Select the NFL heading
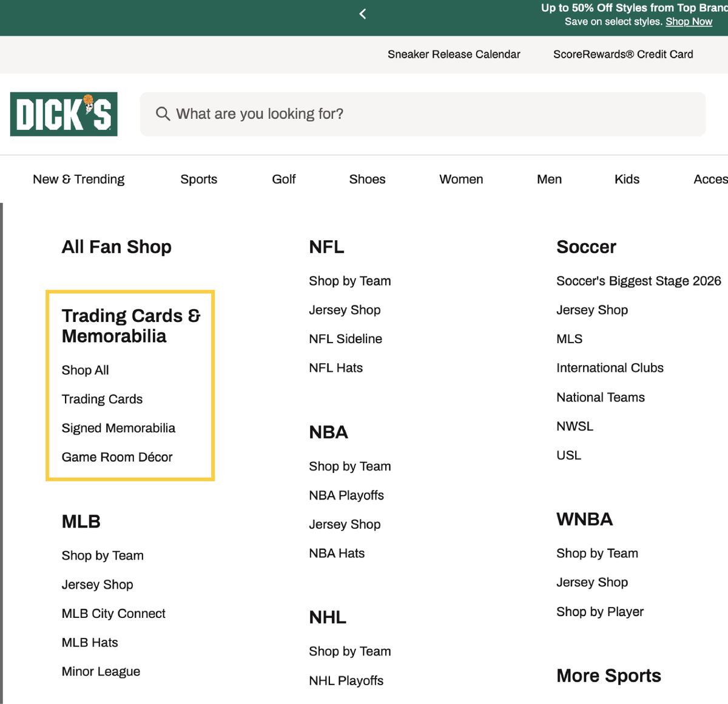 click(x=326, y=247)
